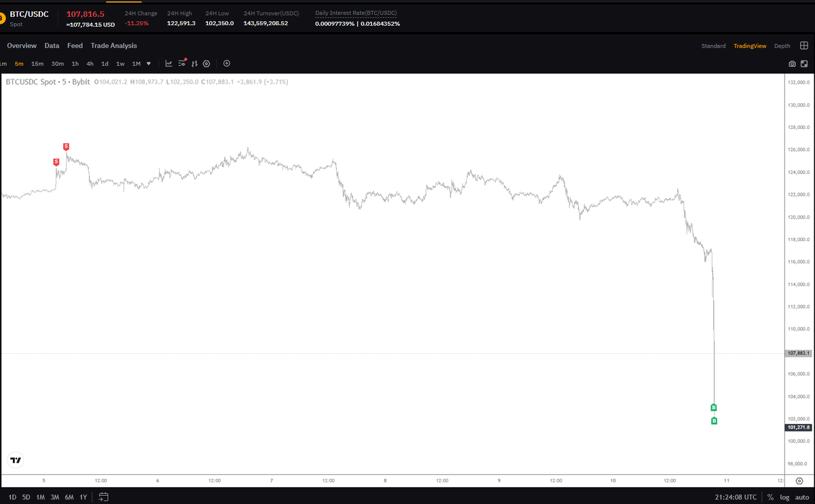Select the 1d timeframe

(105, 64)
